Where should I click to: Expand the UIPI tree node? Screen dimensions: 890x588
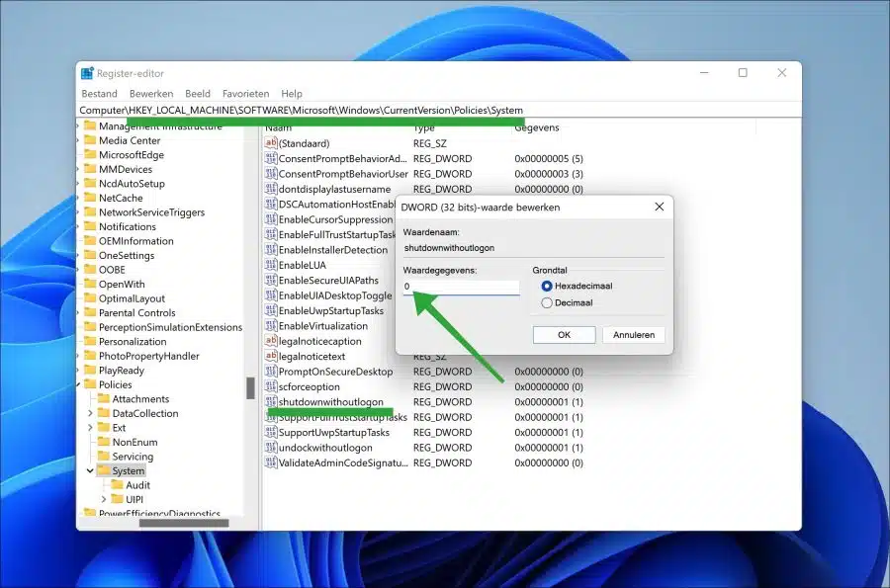pos(104,499)
